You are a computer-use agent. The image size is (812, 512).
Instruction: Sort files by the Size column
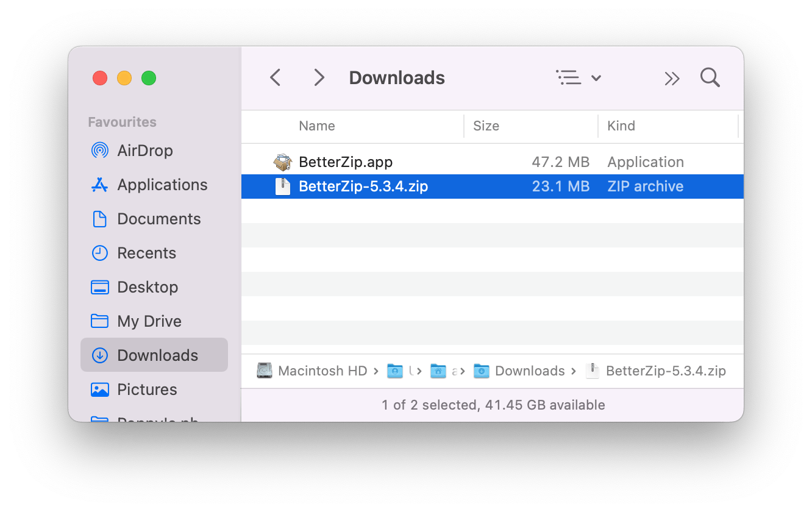tap(486, 126)
